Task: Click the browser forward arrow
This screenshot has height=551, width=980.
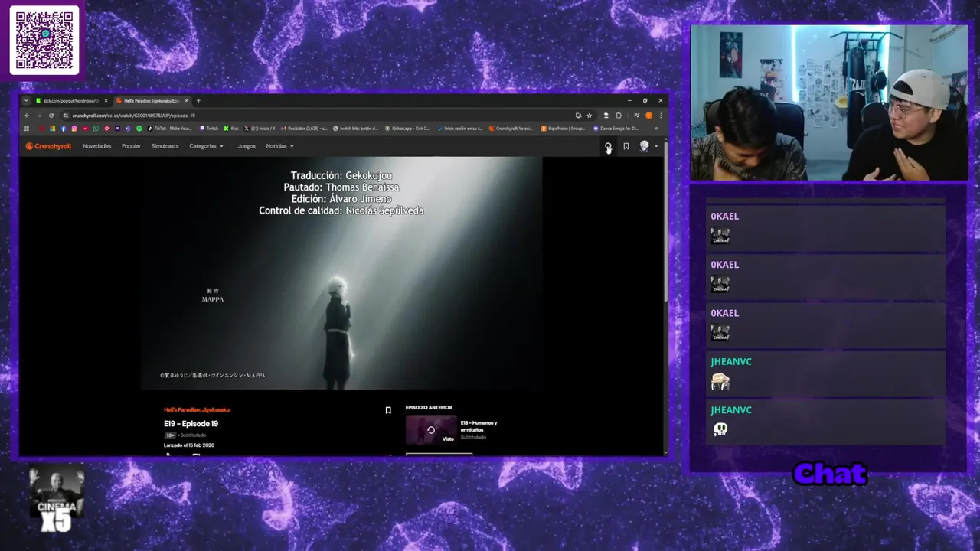Action: pyautogui.click(x=39, y=116)
